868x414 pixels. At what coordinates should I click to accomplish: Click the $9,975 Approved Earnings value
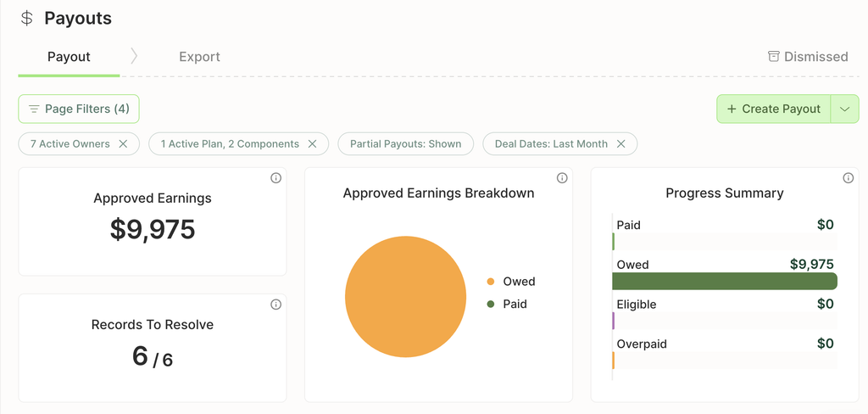(x=153, y=229)
